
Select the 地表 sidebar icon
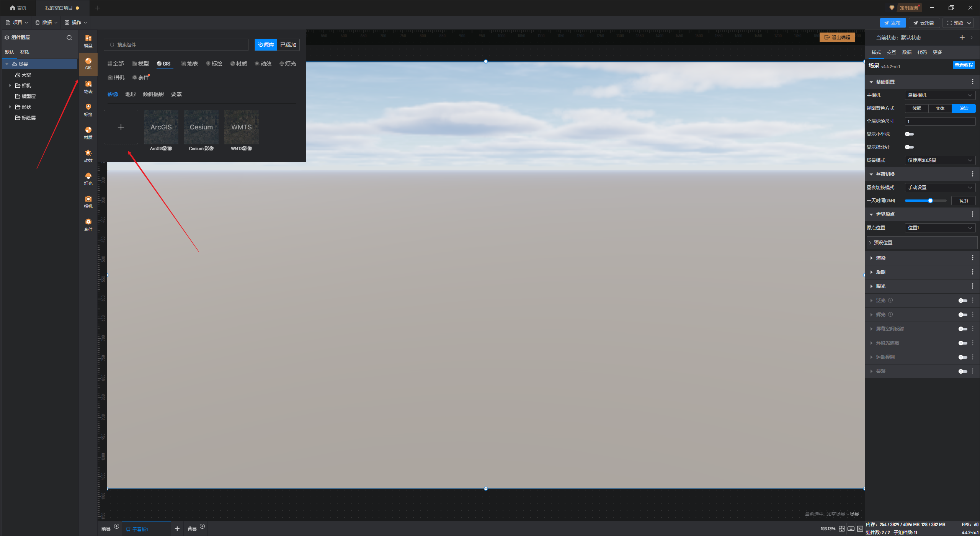[88, 87]
